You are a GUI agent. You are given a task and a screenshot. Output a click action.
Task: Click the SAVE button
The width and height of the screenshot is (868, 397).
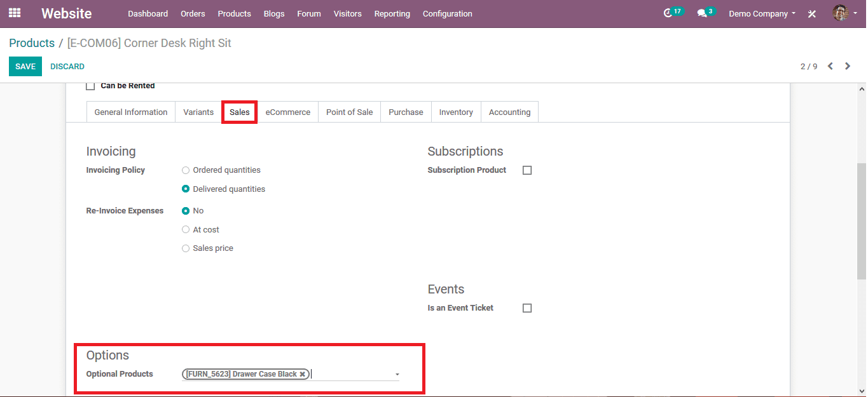click(25, 67)
